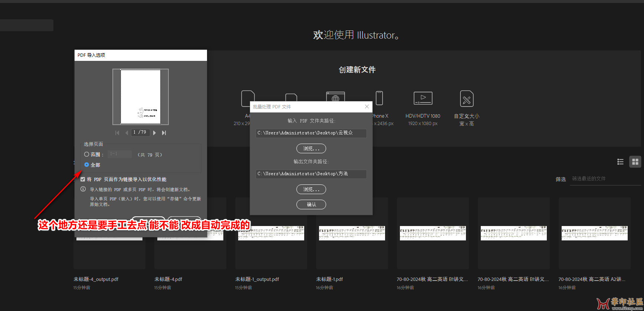Click the 1-1 page range input field
Image resolution: width=644 pixels, height=311 pixels.
119,154
